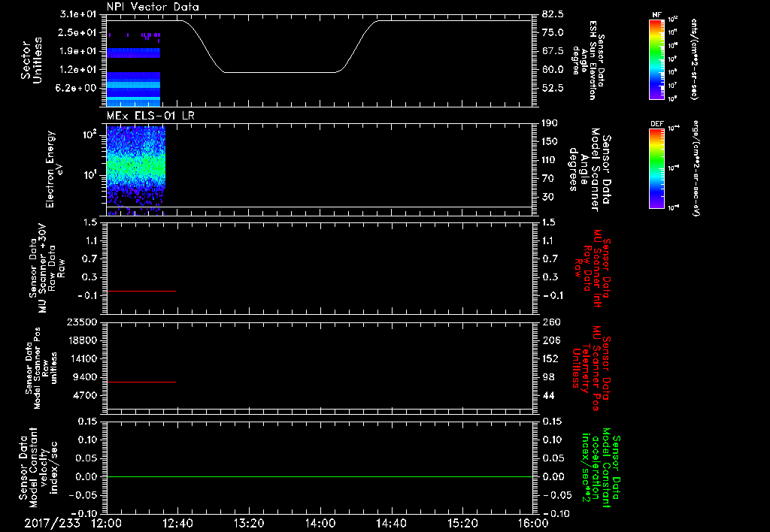770x532 pixels.
Task: Click the 12:40 time axis label
Action: click(177, 523)
